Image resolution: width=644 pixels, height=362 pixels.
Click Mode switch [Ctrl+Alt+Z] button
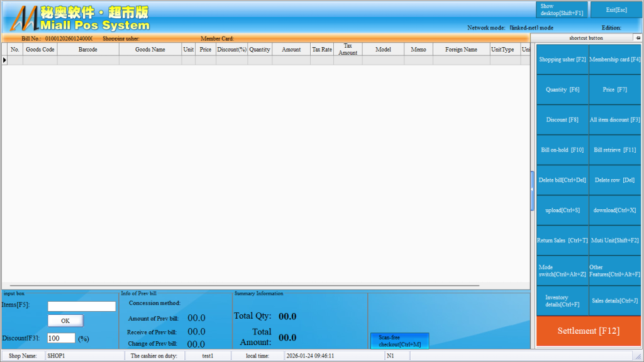click(562, 271)
